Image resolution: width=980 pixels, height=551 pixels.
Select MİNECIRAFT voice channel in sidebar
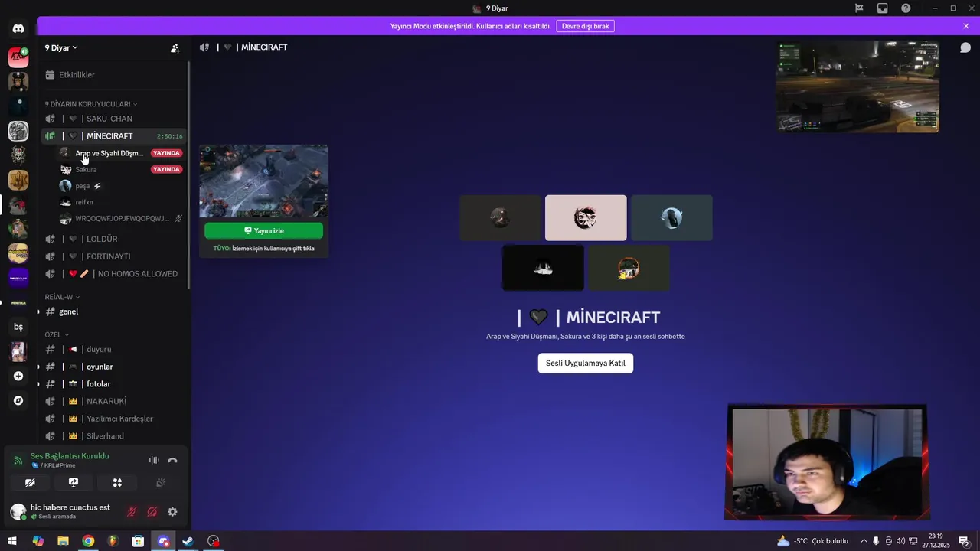pos(114,136)
